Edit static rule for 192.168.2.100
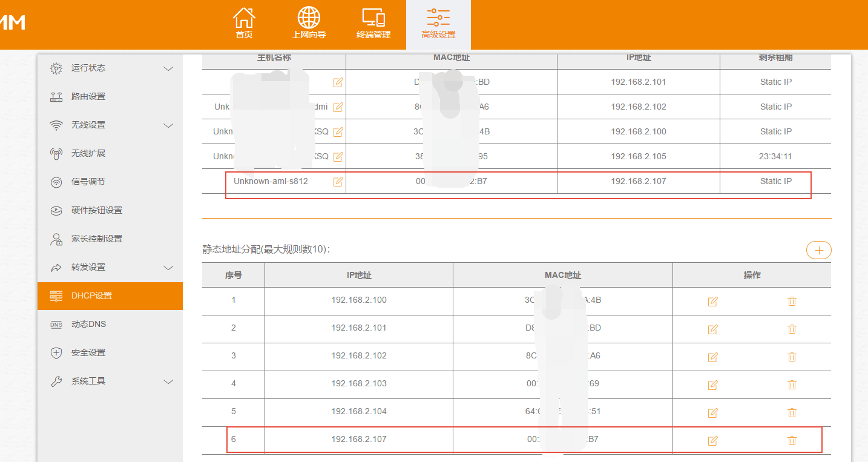 pos(712,301)
